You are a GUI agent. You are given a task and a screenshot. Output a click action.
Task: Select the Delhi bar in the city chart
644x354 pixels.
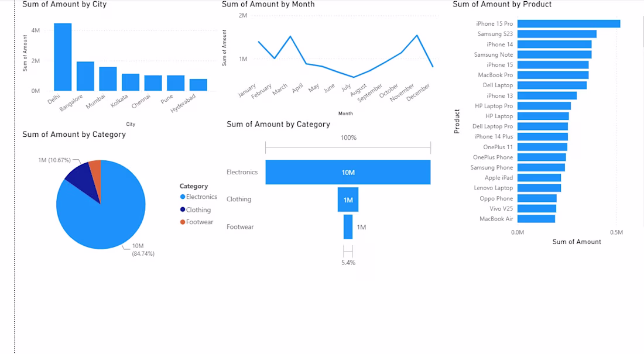pos(63,57)
